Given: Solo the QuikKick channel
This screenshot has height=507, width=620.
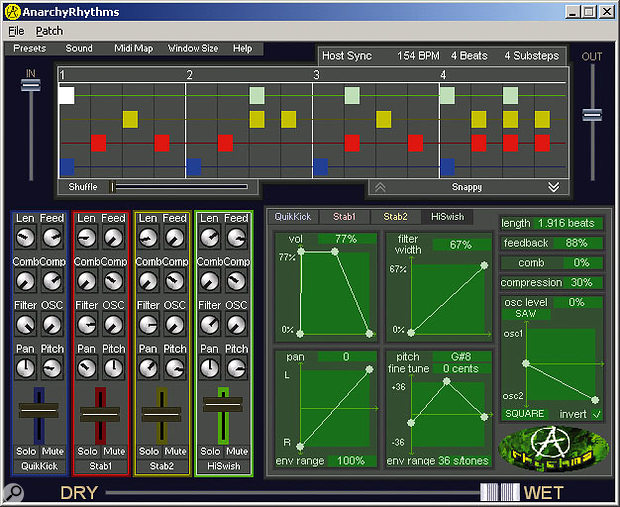Looking at the screenshot, I should [x=26, y=451].
